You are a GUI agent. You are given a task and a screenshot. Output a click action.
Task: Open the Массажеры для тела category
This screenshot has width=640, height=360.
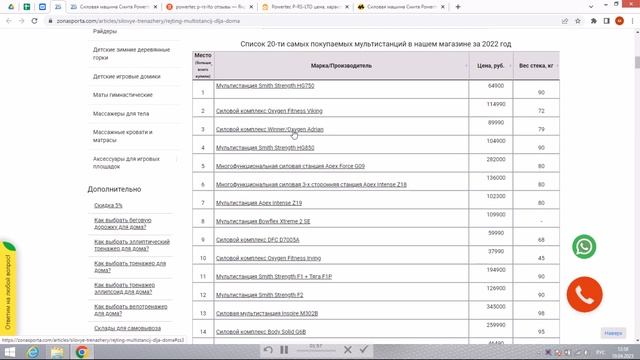pos(121,113)
